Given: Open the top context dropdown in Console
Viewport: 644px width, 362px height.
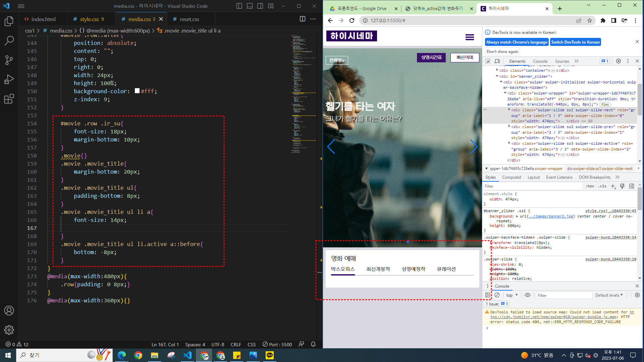Looking at the screenshot, I should tap(512, 295).
